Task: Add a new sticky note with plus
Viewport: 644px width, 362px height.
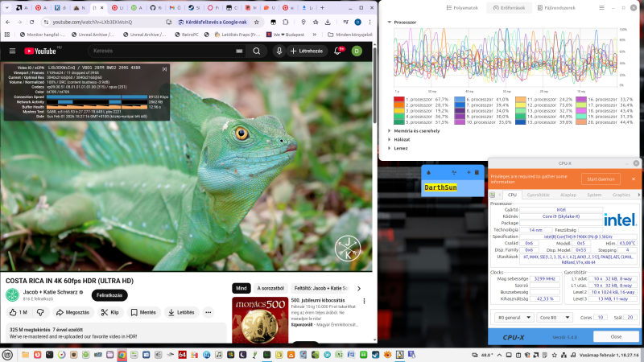Action: pyautogui.click(x=469, y=172)
